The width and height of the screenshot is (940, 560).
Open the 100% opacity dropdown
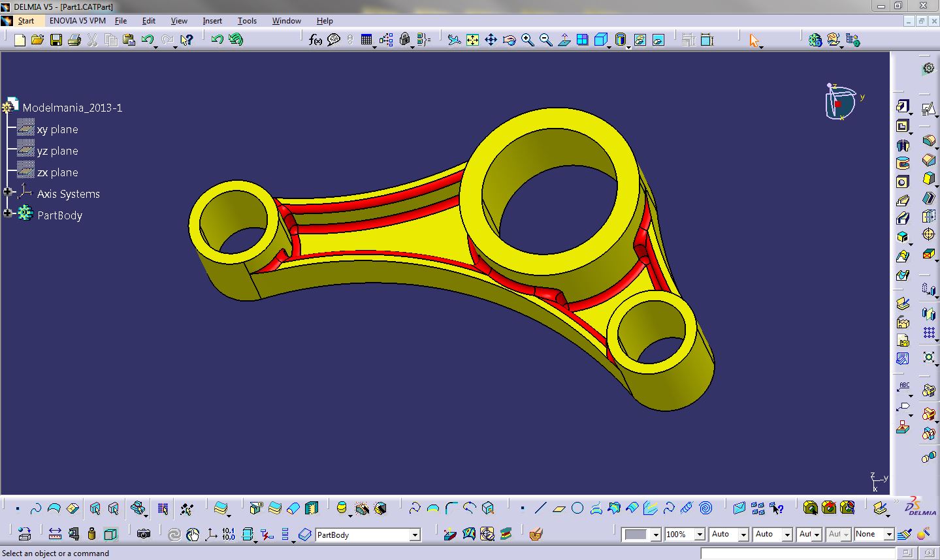tap(699, 535)
